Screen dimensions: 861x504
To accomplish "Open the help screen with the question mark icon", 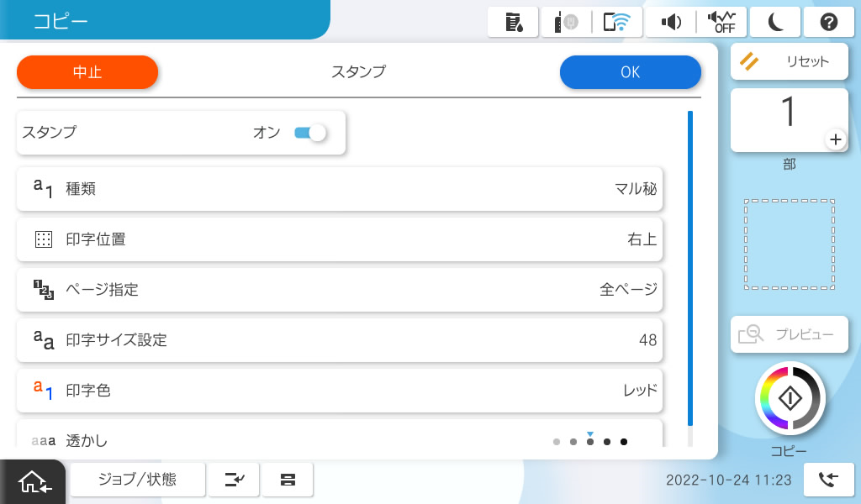I will click(x=829, y=22).
